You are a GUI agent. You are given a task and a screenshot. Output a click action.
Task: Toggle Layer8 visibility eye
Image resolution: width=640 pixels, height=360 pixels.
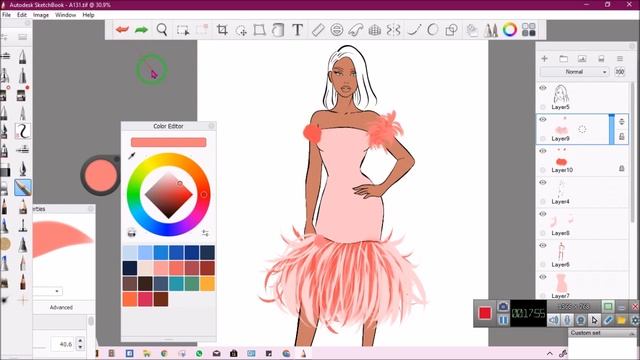coord(543,214)
